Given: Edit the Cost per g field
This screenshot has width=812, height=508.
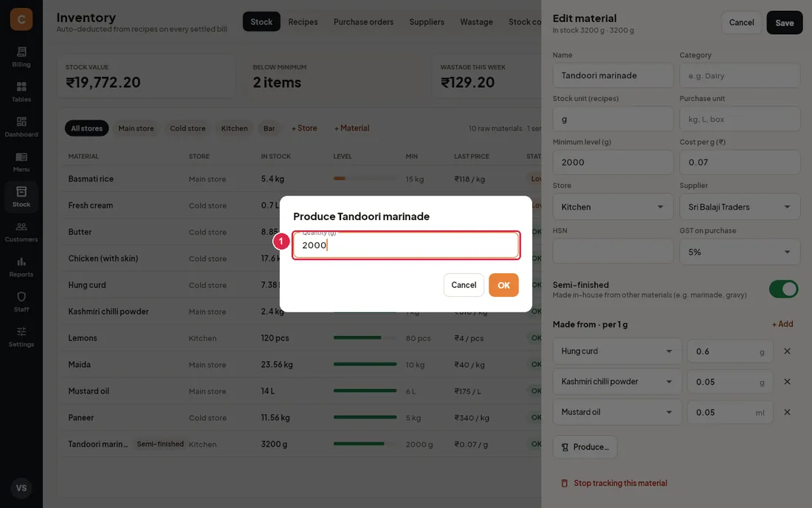Looking at the screenshot, I should coord(740,162).
